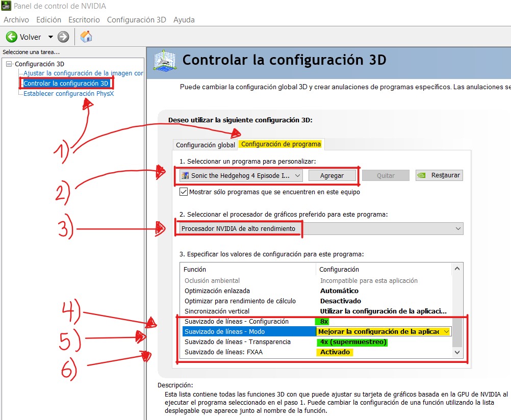Click the 8x antialiasing setting value
Image resolution: width=511 pixels, height=420 pixels.
click(323, 321)
